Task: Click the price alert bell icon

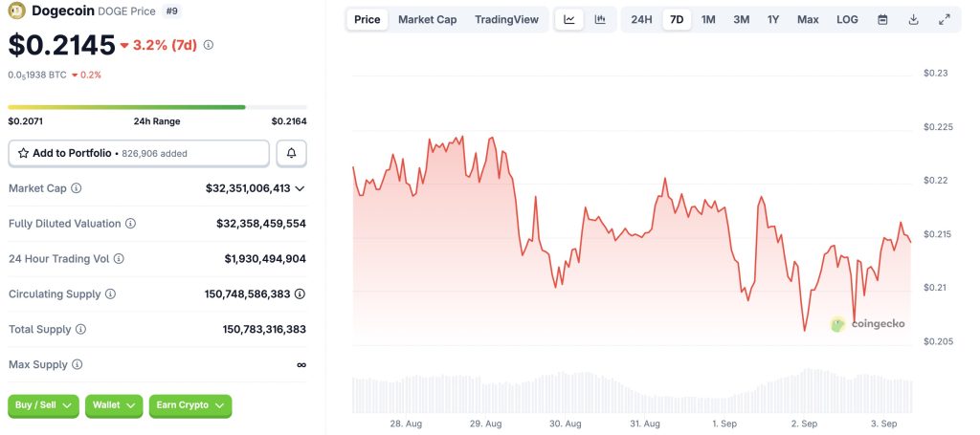Action: click(292, 153)
